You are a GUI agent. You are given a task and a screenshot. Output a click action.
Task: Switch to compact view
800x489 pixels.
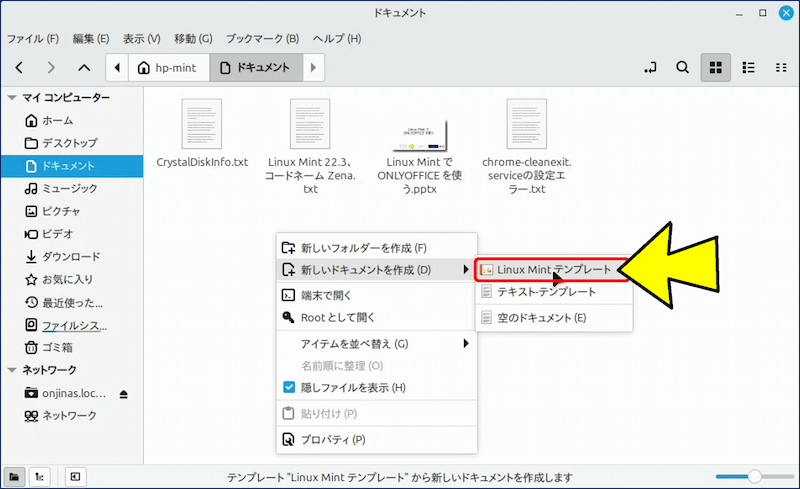(781, 67)
